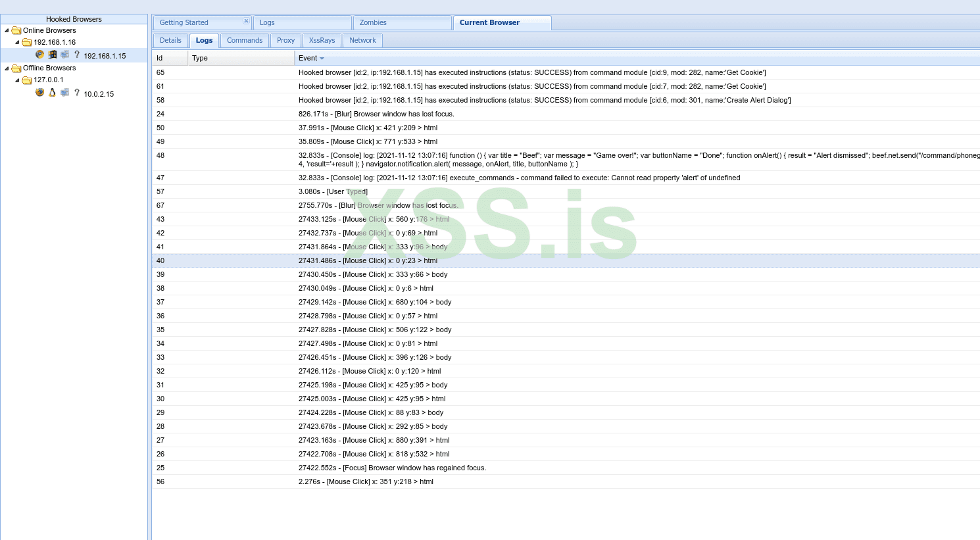Click the Windows OS icon beside 192.168.1.15
Screen dimensions: 980x540
pyautogui.click(x=53, y=55)
